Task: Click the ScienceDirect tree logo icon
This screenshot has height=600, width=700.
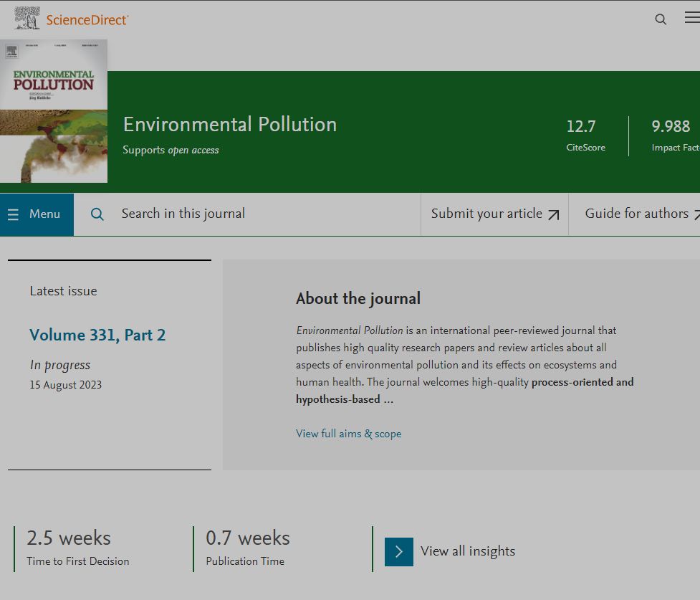Action: click(x=27, y=19)
